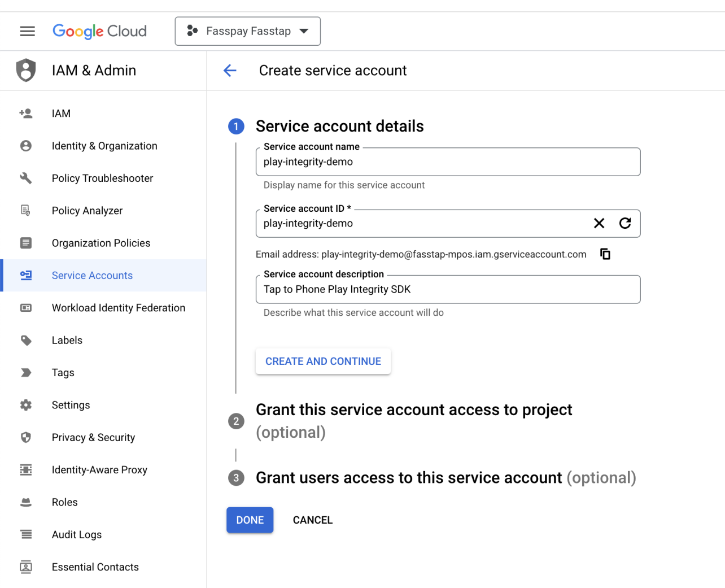Click the Settings gear icon
This screenshot has height=588, width=725.
pos(26,405)
